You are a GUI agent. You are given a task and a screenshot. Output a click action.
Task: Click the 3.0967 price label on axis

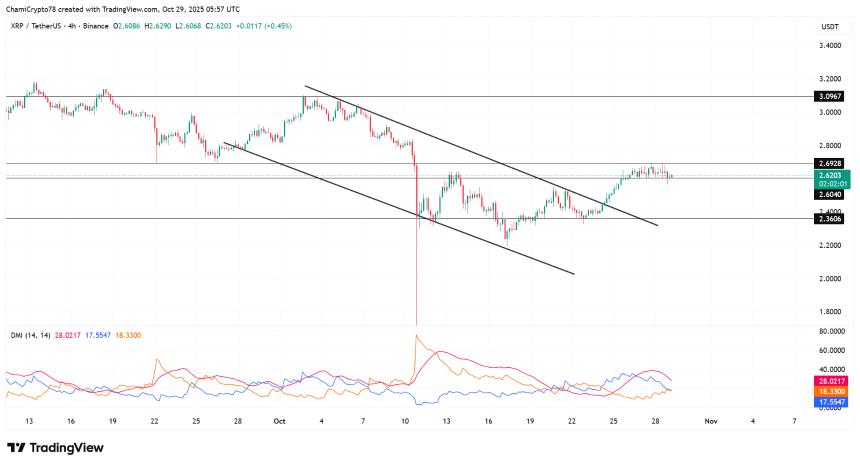(x=831, y=97)
